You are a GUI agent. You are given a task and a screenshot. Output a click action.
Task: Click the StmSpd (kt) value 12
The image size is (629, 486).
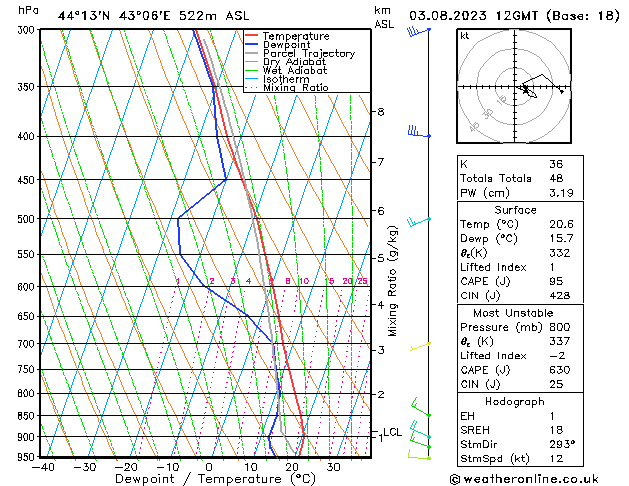556,458
